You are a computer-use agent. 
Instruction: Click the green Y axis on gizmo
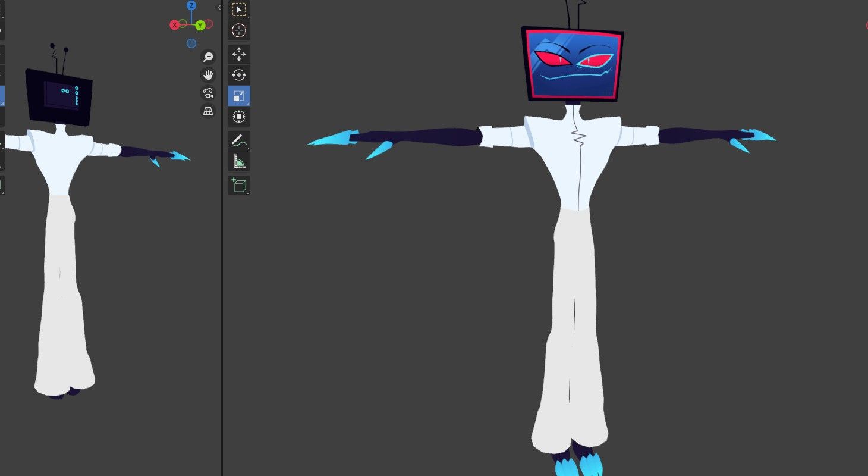(200, 25)
